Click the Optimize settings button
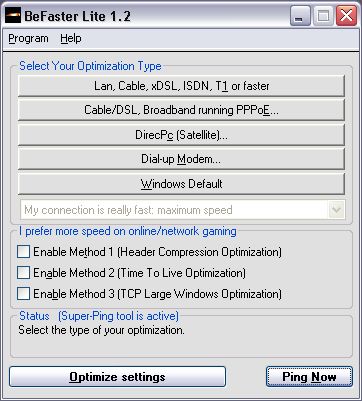Viewport: 362px width, 401px height. [x=117, y=377]
